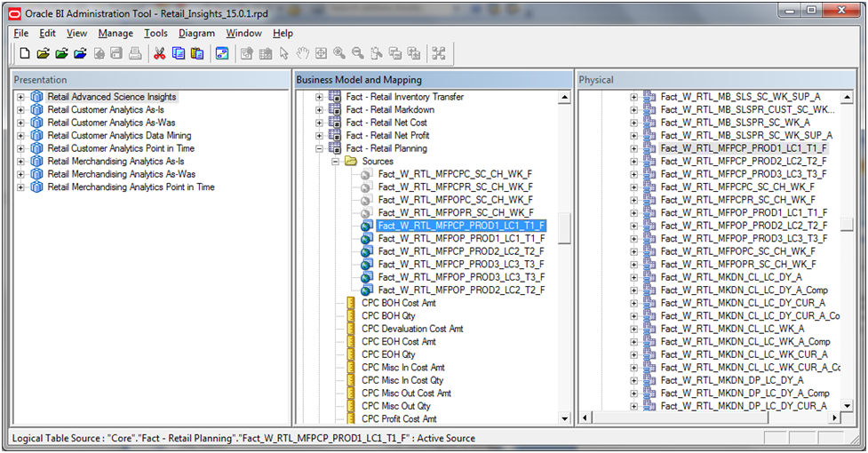Image resolution: width=868 pixels, height=453 pixels.
Task: Open the Diagram menu
Action: [x=196, y=33]
